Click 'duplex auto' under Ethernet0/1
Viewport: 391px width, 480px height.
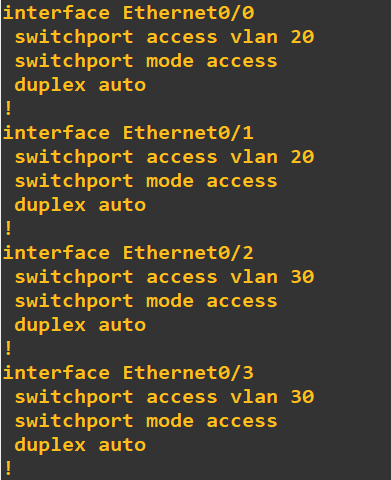80,205
